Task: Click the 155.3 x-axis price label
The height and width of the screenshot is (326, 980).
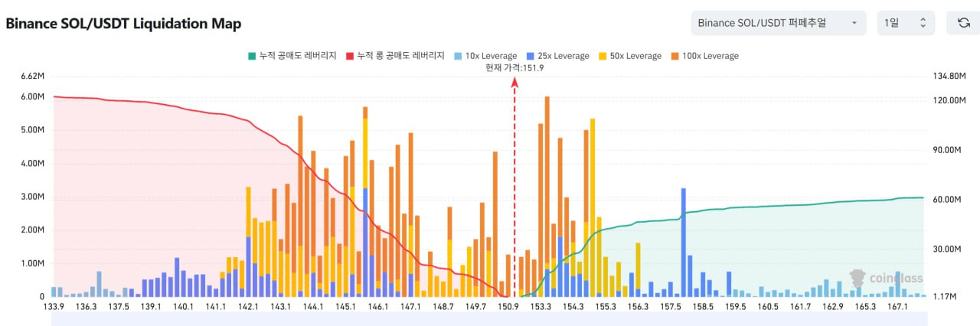Action: (x=606, y=307)
